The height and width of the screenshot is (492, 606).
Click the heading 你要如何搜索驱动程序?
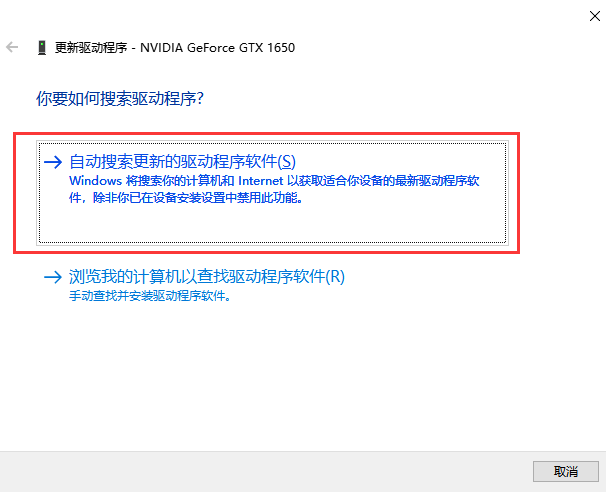click(x=120, y=99)
